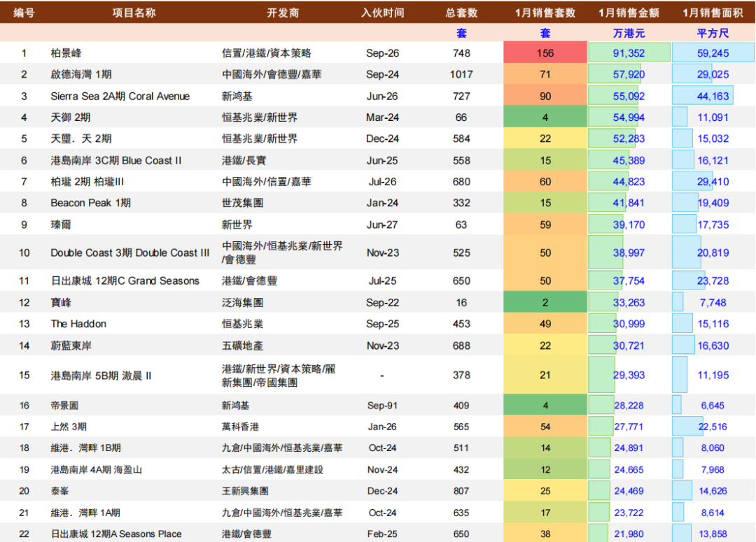Select the 万港元 unit label
The height and width of the screenshot is (542, 756).
point(629,33)
